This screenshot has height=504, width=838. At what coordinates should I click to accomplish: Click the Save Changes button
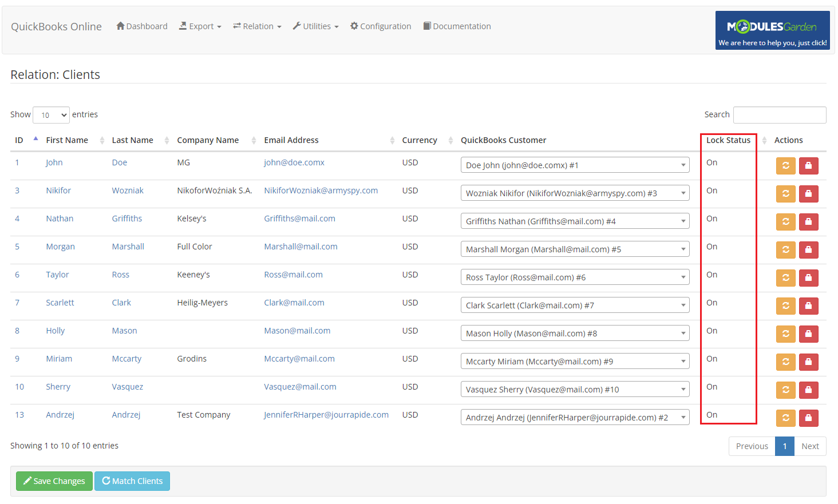tap(54, 481)
